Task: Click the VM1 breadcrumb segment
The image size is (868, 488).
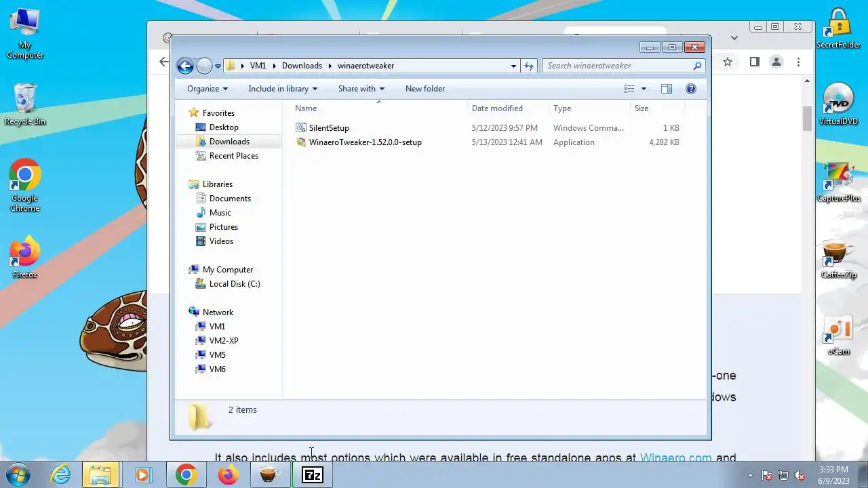Action: [x=258, y=66]
